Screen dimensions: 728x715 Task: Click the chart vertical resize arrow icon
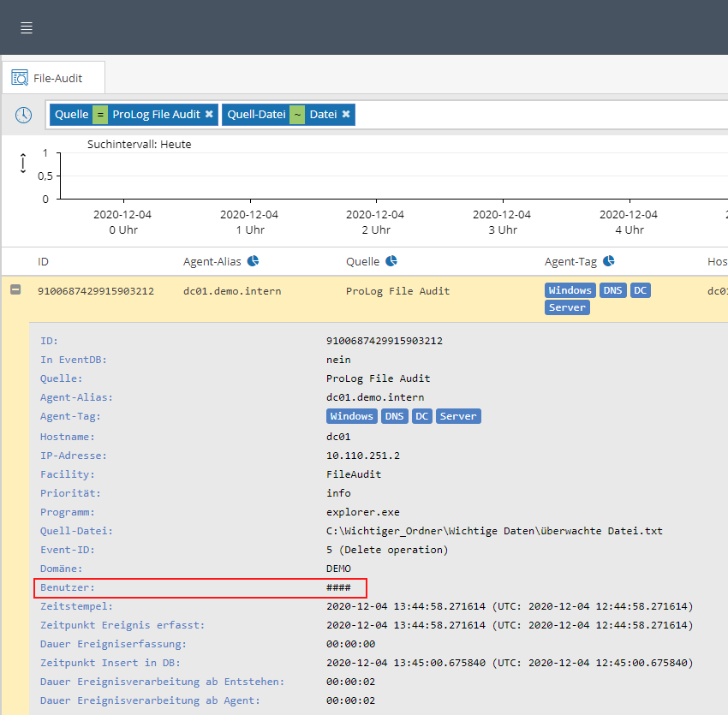pos(23,164)
